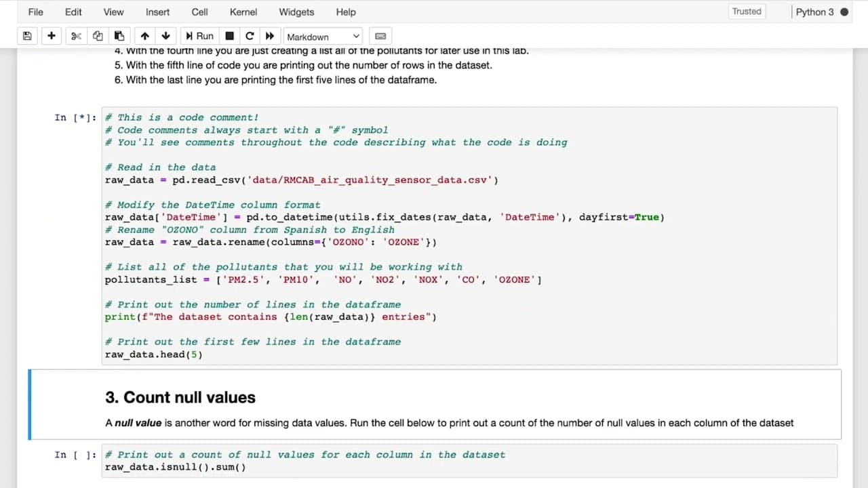Click the Trusted notebook indicator
The height and width of the screenshot is (488, 868).
pyautogui.click(x=747, y=12)
